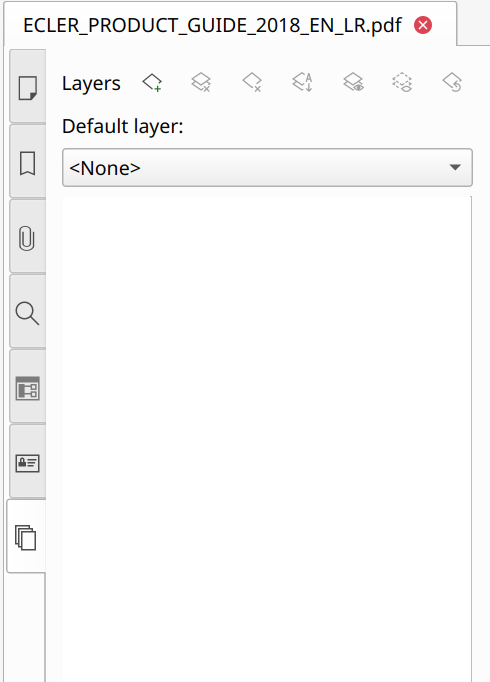This screenshot has width=490, height=682.
Task: Select the ECLER_PRODUCT_GUIDE_2018_EN_LR.pdf document tab
Action: click(212, 25)
